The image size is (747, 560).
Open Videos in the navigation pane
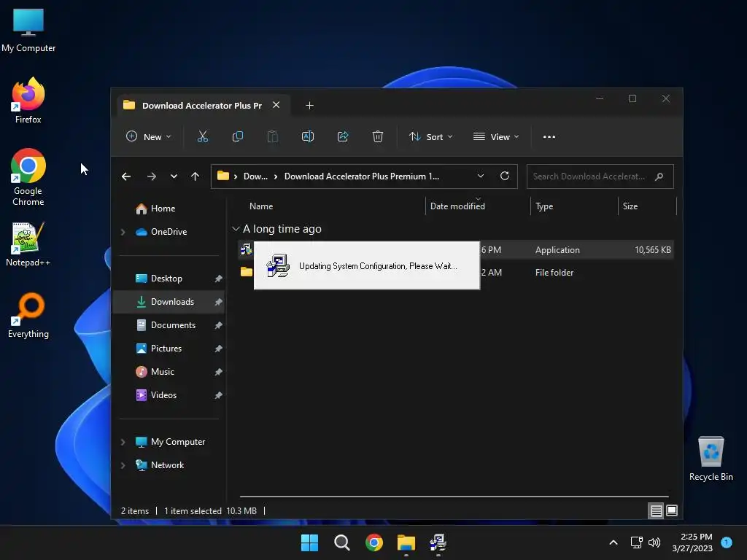click(x=164, y=395)
